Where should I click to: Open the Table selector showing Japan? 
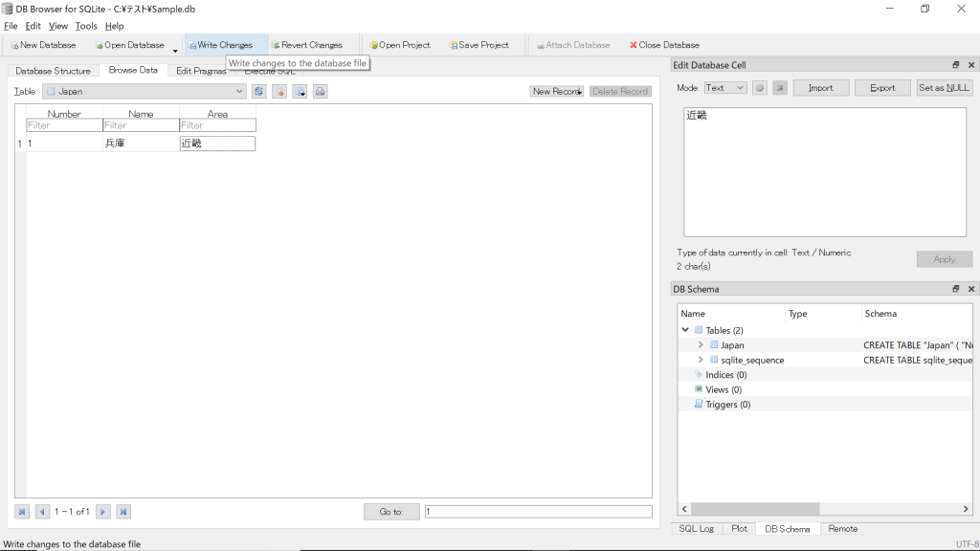[x=145, y=91]
